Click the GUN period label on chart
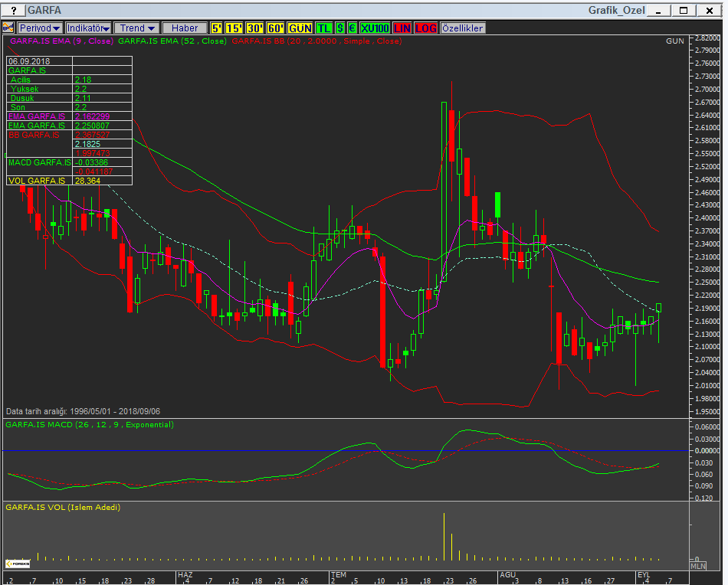728x585 pixels. click(x=674, y=41)
